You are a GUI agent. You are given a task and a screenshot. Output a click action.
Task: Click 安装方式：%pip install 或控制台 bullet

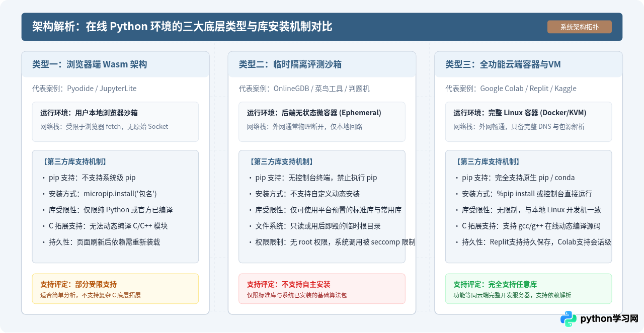[523, 194]
